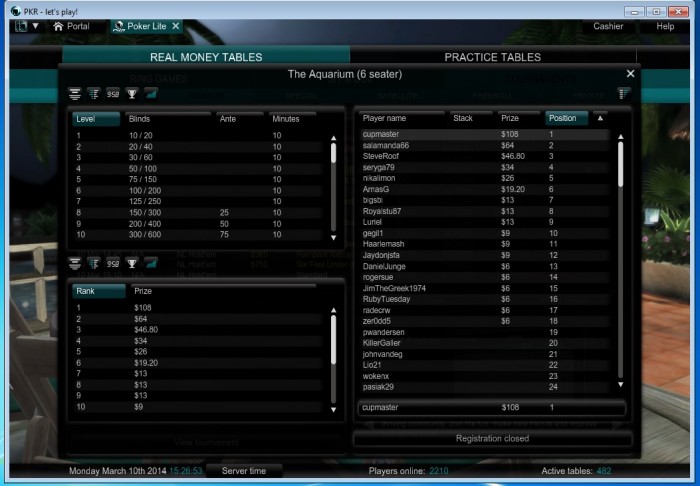Click the Registration closed button
The image size is (700, 486).
pos(492,439)
